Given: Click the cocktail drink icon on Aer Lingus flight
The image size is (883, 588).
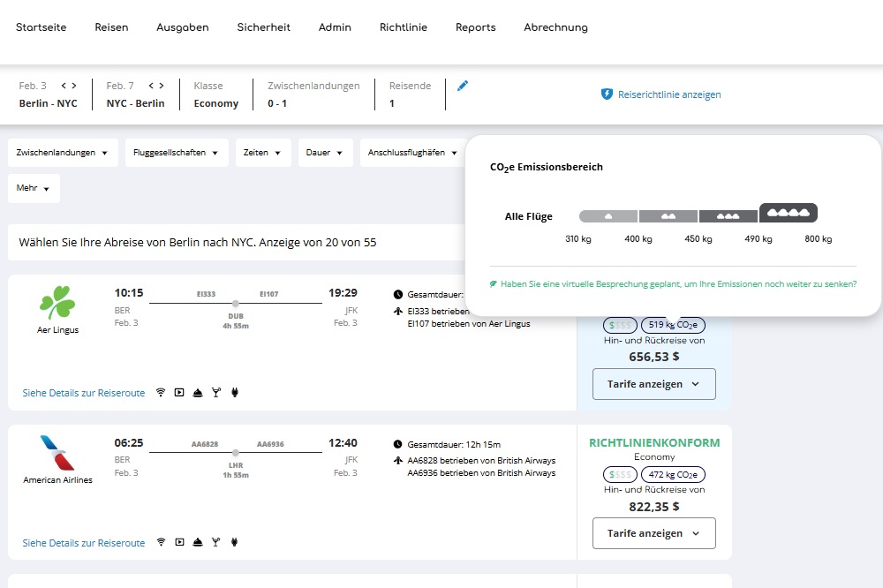Looking at the screenshot, I should (216, 393).
